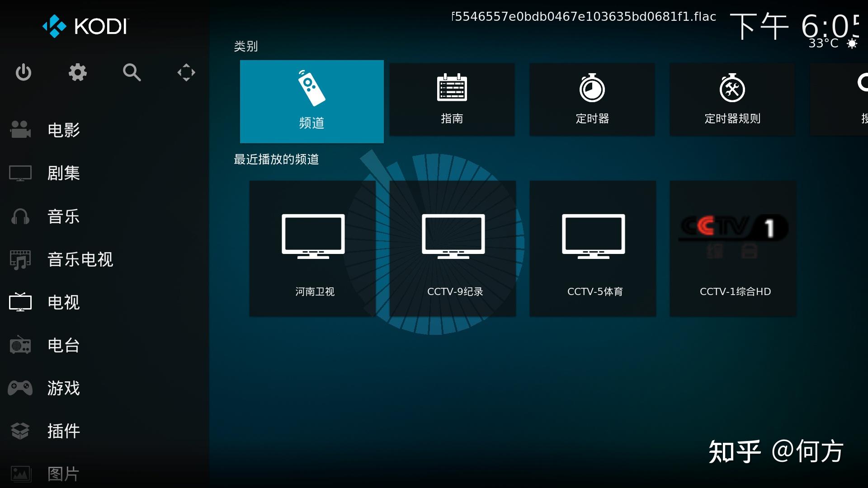
Task: Click the 33°C temperature reading
Action: point(823,43)
